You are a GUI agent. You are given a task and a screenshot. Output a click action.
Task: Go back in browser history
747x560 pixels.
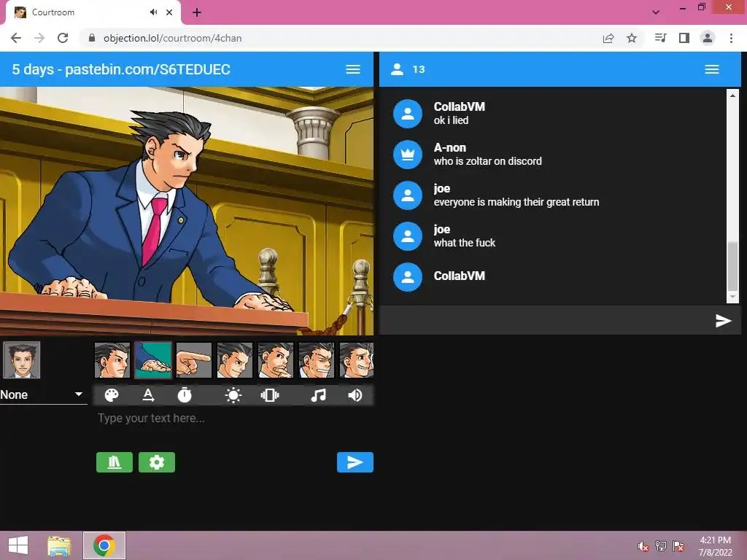click(16, 38)
